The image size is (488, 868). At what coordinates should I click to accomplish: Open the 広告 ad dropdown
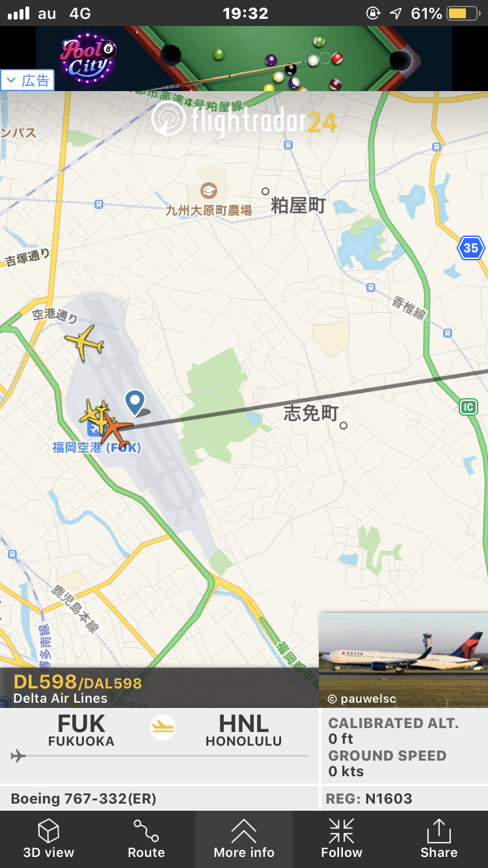coord(28,81)
